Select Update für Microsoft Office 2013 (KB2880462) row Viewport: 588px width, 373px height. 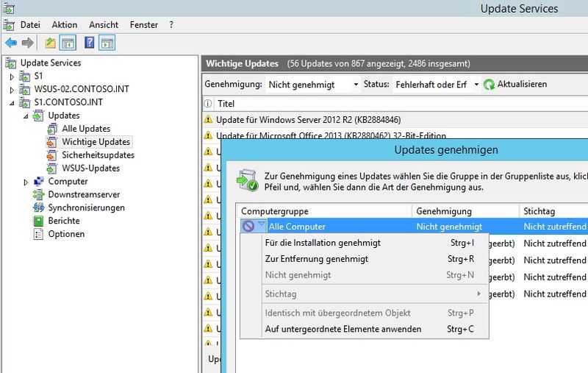331,135
